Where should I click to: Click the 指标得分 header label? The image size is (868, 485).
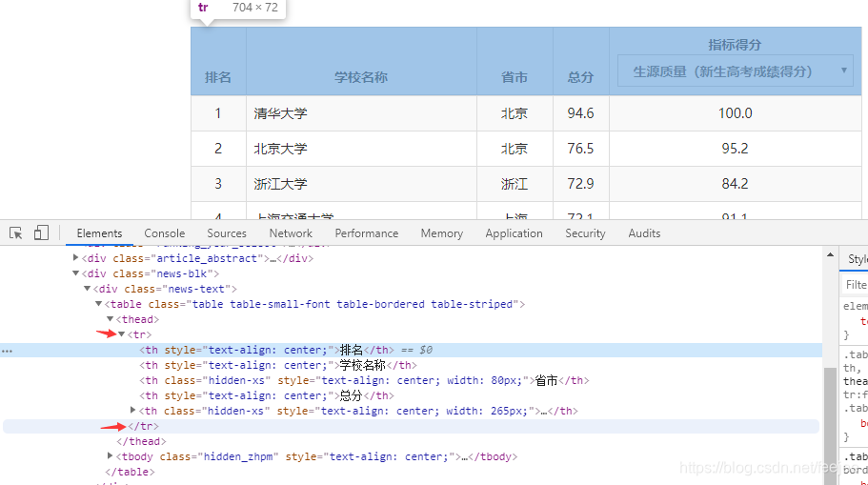pyautogui.click(x=736, y=45)
